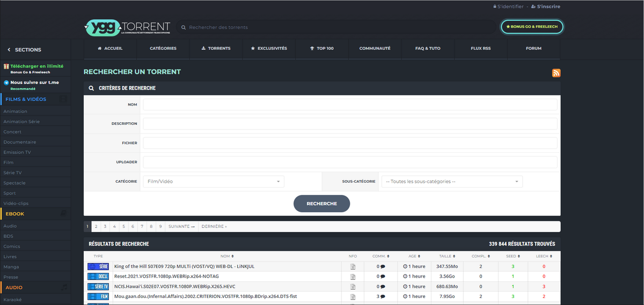
Task: Click the YggTorrent logo
Action: click(x=128, y=27)
